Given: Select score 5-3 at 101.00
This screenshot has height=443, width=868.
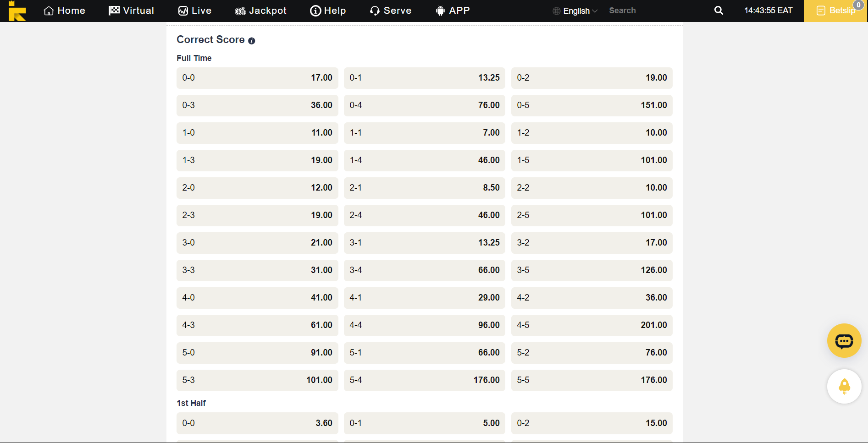Looking at the screenshot, I should click(257, 380).
